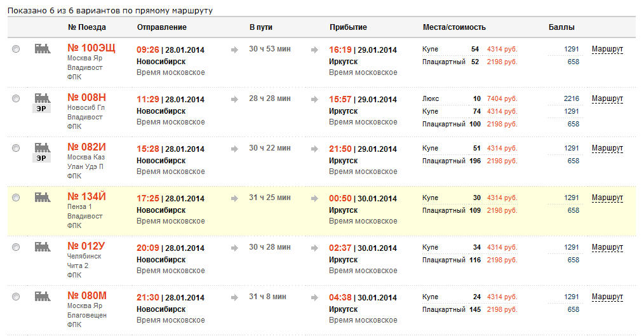Click the ЭР badge under train 082И
Image resolution: width=644 pixels, height=336 pixels.
pyautogui.click(x=42, y=158)
